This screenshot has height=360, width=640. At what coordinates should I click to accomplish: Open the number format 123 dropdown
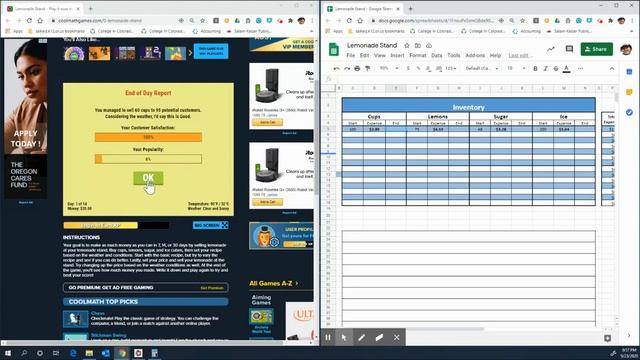click(450, 69)
